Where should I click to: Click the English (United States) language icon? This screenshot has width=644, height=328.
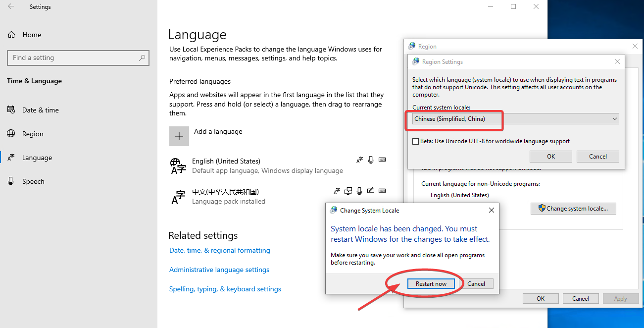tap(178, 166)
